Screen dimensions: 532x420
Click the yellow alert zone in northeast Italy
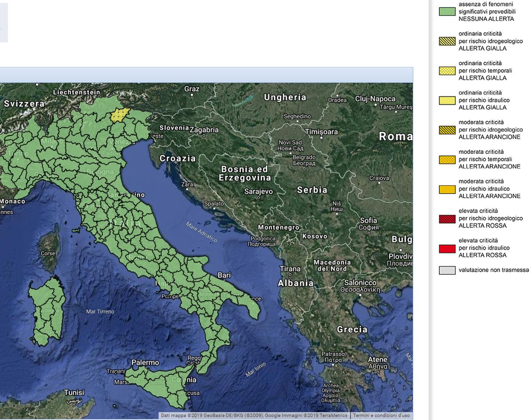[x=120, y=115]
